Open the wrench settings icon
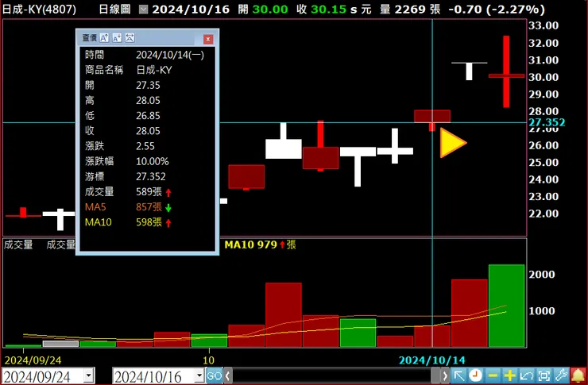The height and width of the screenshot is (385, 588). (x=561, y=375)
